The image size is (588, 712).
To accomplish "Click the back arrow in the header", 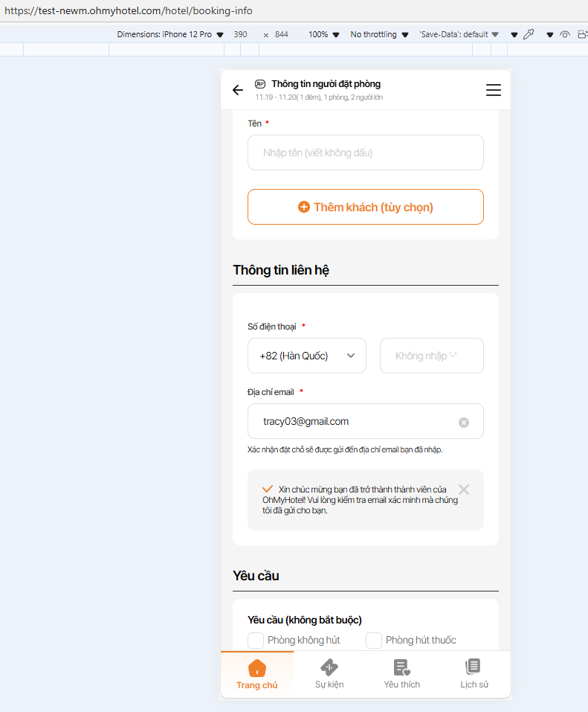I will [238, 90].
